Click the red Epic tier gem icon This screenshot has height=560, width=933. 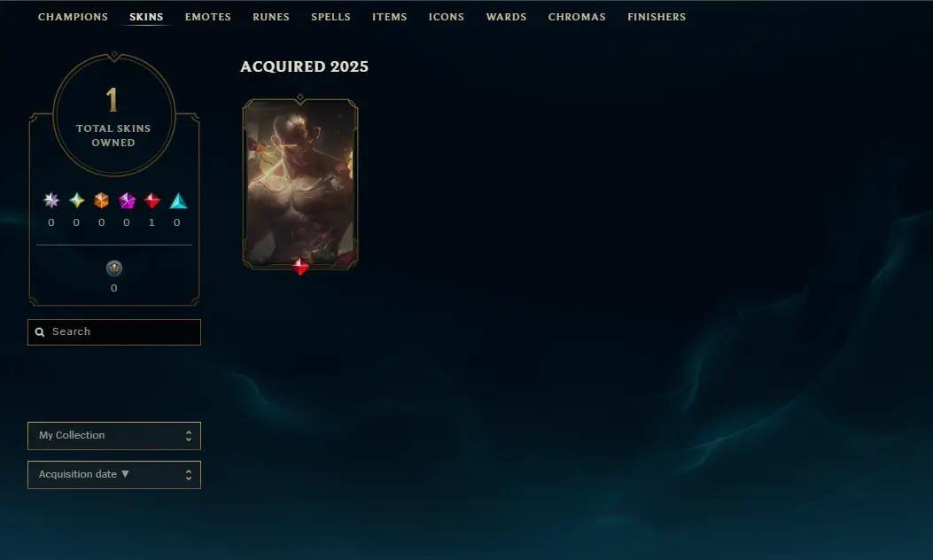[x=152, y=200]
